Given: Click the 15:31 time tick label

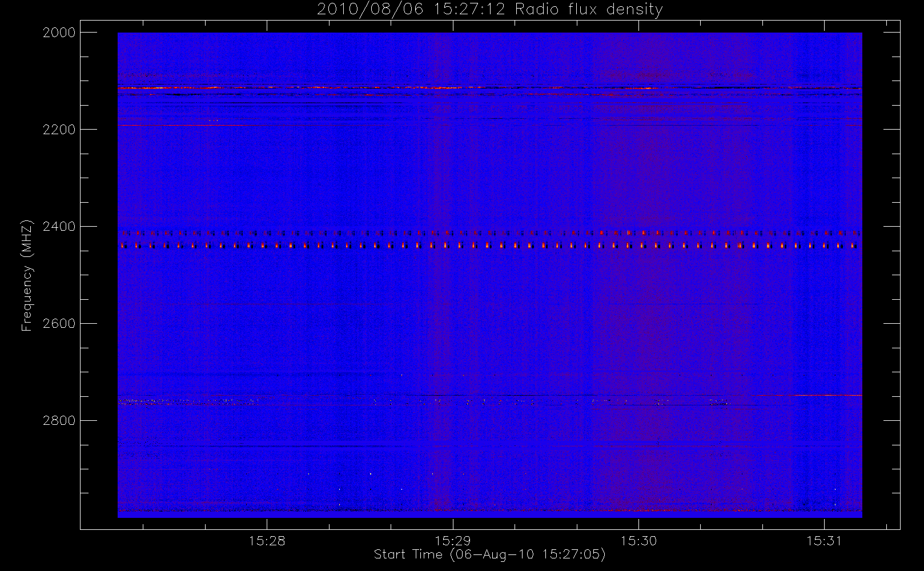Looking at the screenshot, I should coord(824,541).
